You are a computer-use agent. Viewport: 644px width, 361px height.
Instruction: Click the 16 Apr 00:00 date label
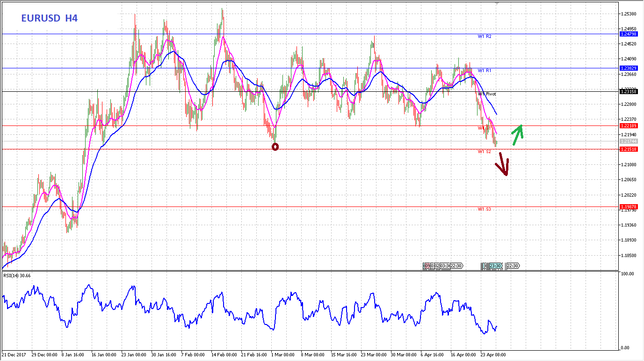point(463,355)
